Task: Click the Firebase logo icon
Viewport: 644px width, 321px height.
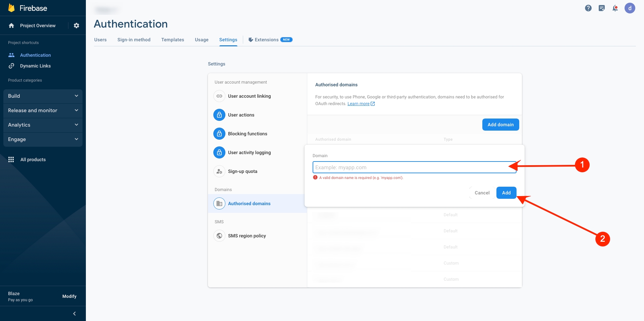Action: coord(11,8)
